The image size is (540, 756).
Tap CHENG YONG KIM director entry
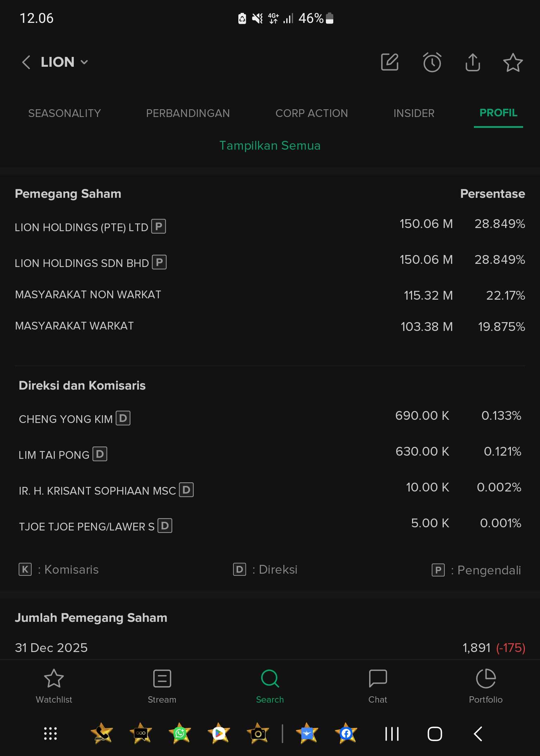tap(66, 419)
